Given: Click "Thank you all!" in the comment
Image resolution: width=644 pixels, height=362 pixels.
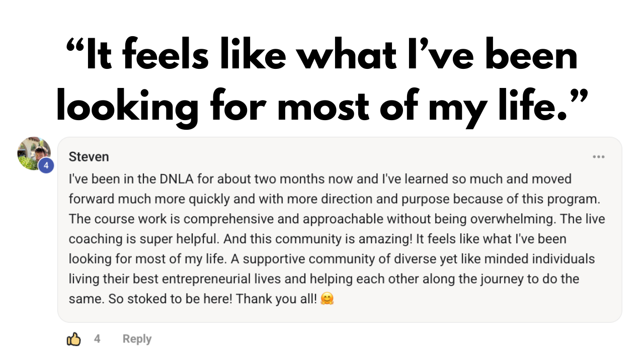Looking at the screenshot, I should click(277, 299).
